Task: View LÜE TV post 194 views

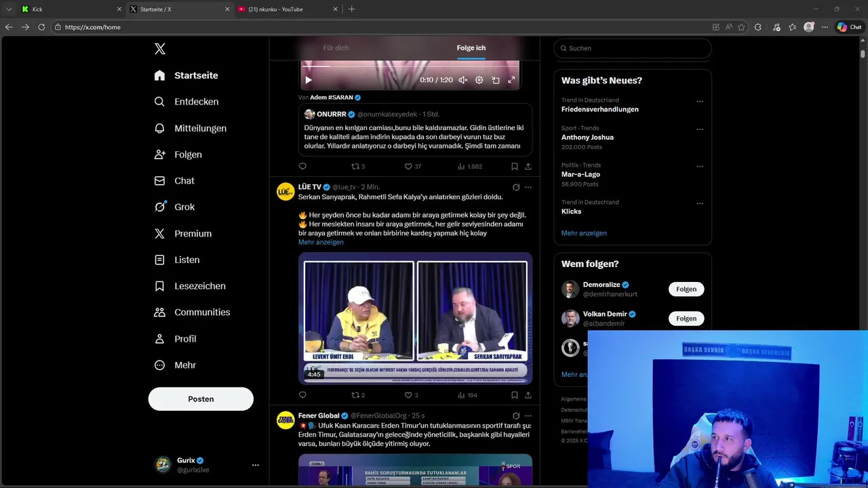Action: coord(468,395)
